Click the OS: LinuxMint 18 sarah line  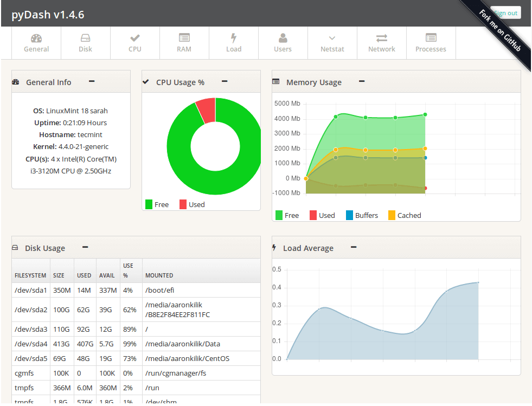click(x=70, y=111)
